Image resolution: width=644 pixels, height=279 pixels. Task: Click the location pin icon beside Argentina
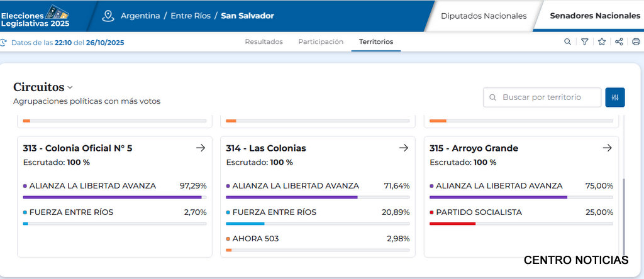tap(108, 16)
